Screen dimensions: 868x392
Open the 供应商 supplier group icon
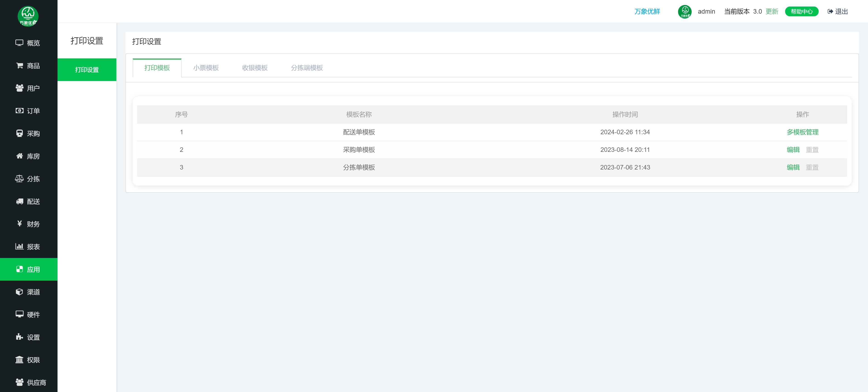tap(19, 382)
